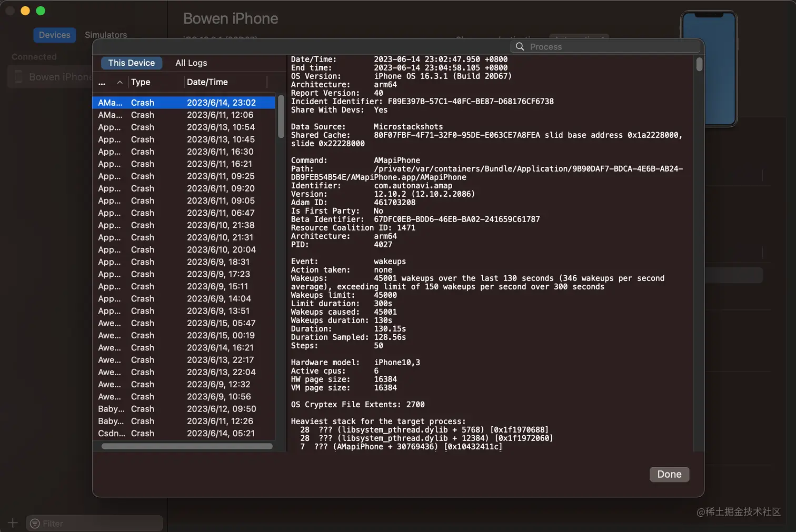Select AMa crash log dated 2023/6/11, 12:06
Image resolution: width=796 pixels, height=532 pixels.
(184, 115)
